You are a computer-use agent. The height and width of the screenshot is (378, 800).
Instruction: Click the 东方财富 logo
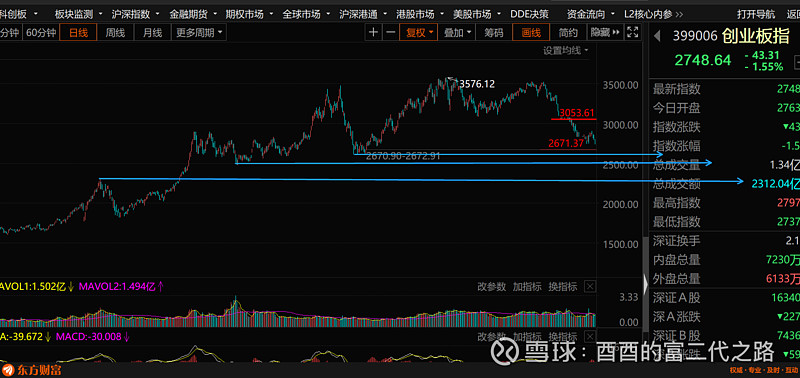32,370
